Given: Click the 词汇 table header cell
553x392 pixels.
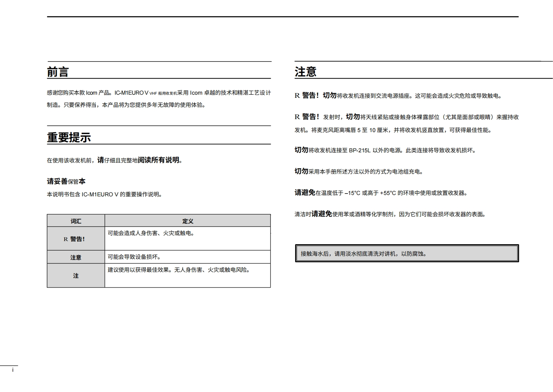Looking at the screenshot, I should click(76, 221).
